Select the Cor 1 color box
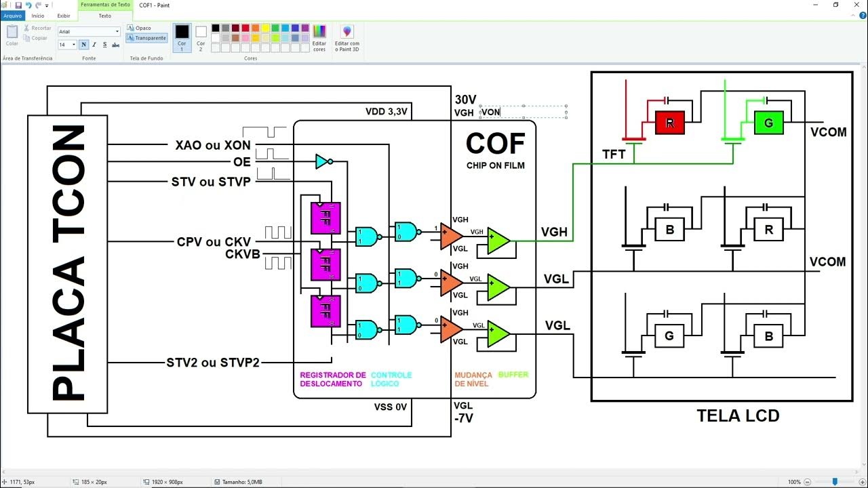868x488 pixels. point(182,37)
